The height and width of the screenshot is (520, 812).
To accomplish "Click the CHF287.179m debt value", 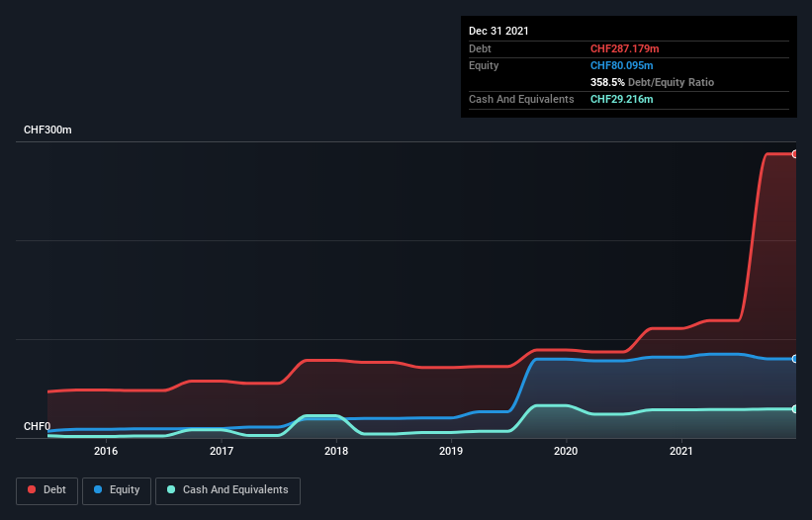I will click(x=624, y=48).
